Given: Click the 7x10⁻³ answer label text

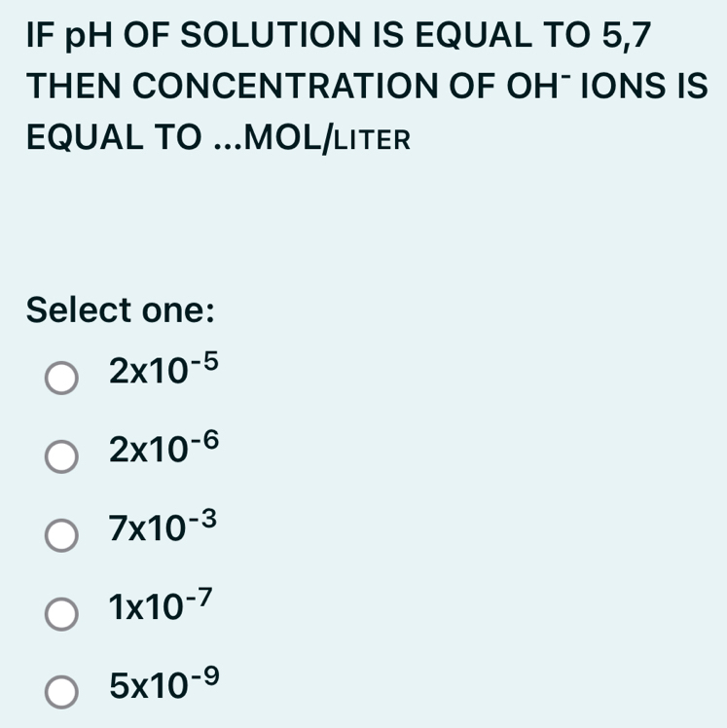Looking at the screenshot, I should 158,529.
